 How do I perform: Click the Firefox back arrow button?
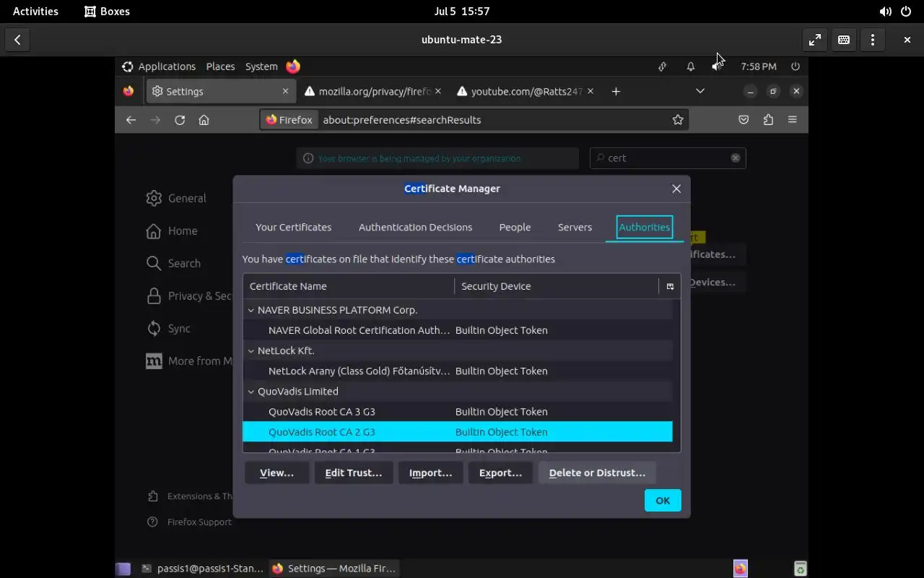click(x=131, y=120)
